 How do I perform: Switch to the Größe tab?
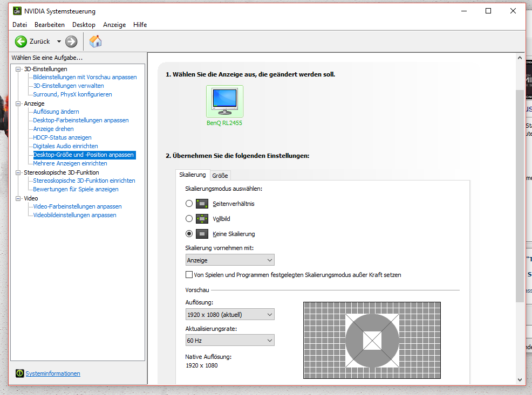(220, 176)
